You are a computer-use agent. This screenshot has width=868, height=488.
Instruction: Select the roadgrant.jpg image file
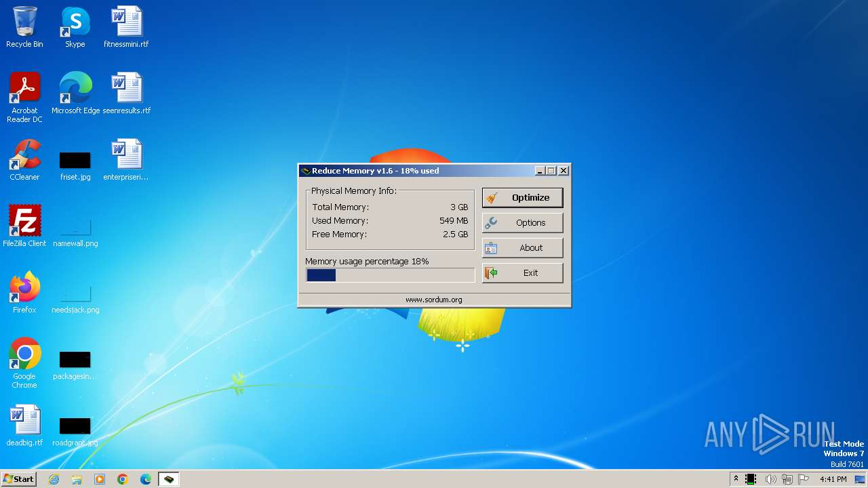coord(75,432)
